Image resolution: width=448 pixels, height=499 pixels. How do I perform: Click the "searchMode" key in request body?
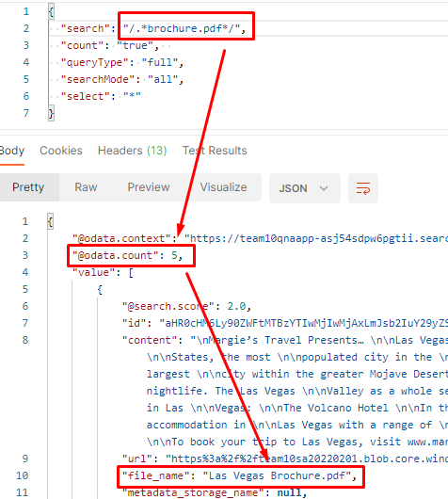[x=98, y=79]
